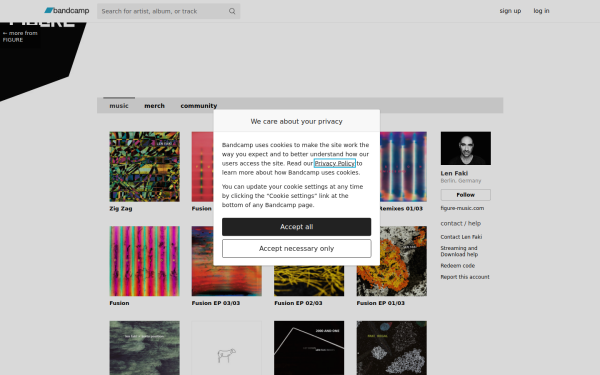Screen dimensions: 600x375
Task: Click the Len Faki artist name
Action: click(454, 173)
